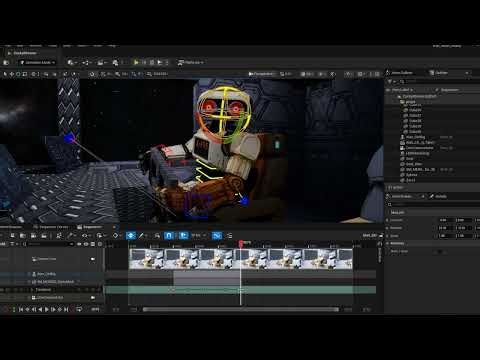Choose the Rotate gizmo tool

[x=18, y=74]
